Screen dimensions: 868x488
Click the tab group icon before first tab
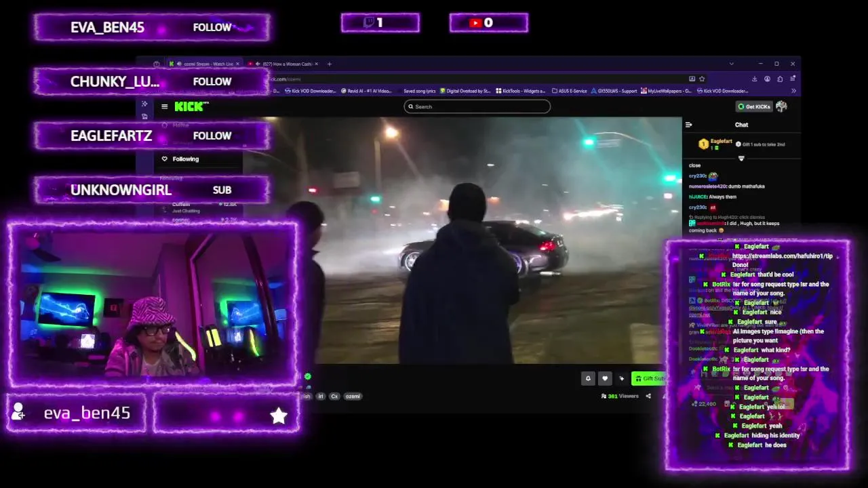pos(157,64)
